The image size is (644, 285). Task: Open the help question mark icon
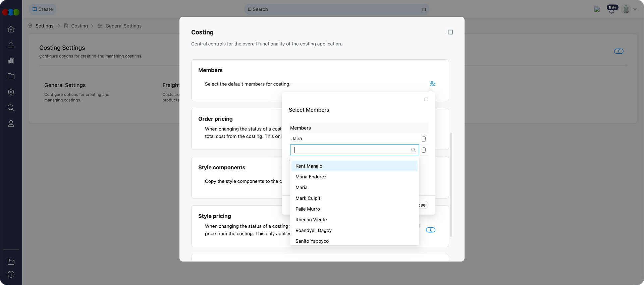click(x=11, y=274)
